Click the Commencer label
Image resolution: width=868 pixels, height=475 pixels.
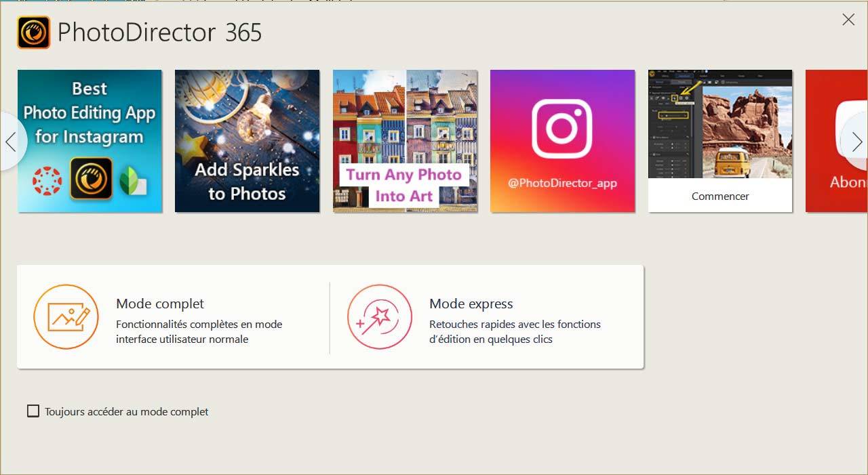(720, 196)
